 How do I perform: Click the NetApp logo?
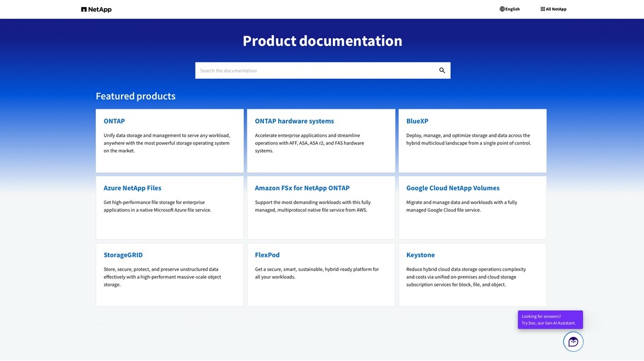96,9
